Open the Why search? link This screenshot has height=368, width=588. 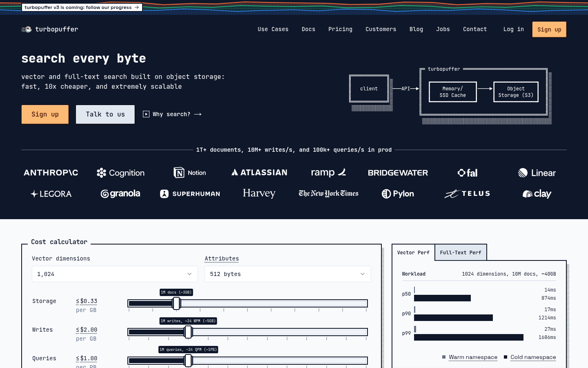[x=172, y=114]
